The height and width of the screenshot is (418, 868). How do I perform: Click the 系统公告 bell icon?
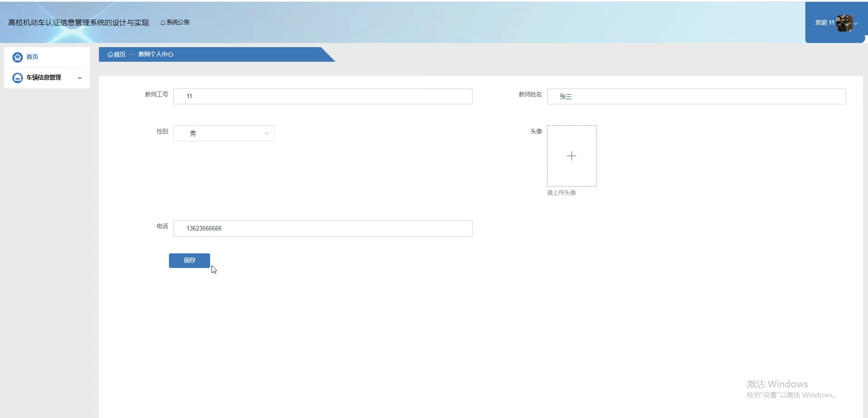163,23
